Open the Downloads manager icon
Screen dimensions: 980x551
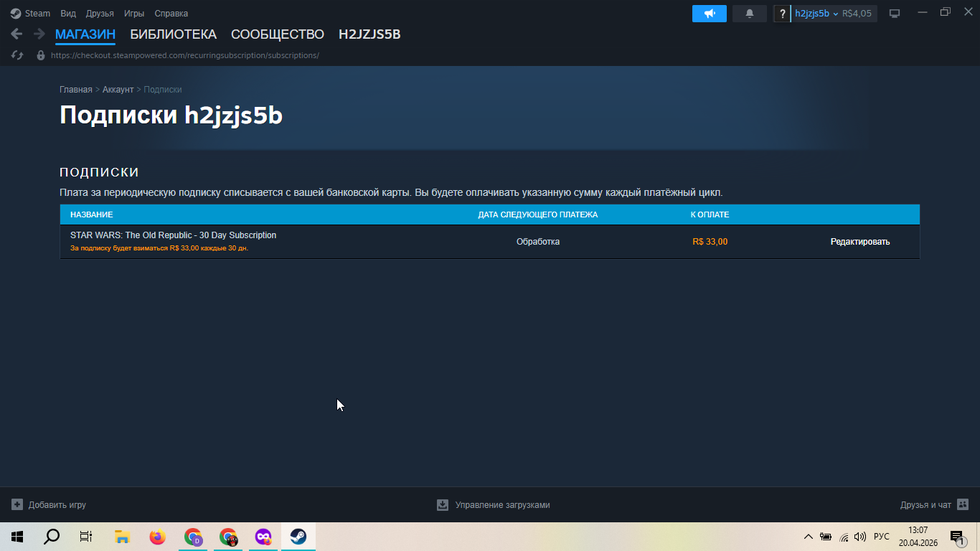[x=443, y=505]
